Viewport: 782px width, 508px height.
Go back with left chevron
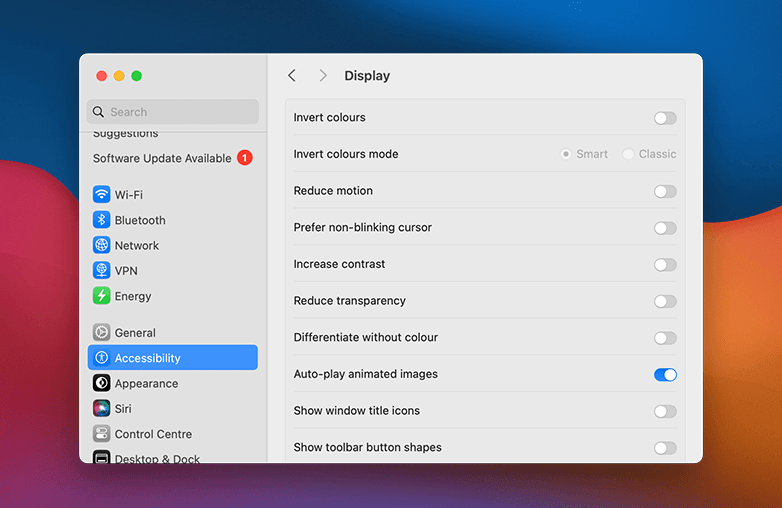click(x=292, y=76)
